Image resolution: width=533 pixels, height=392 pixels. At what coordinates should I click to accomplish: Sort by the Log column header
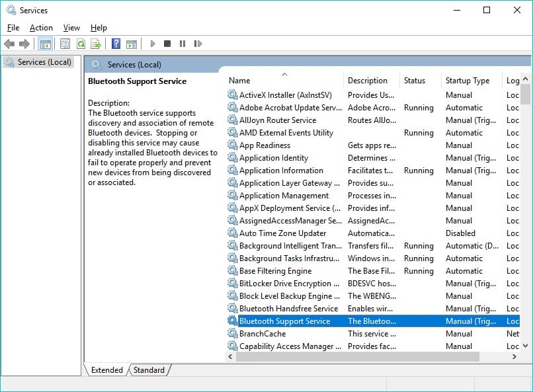coord(512,81)
